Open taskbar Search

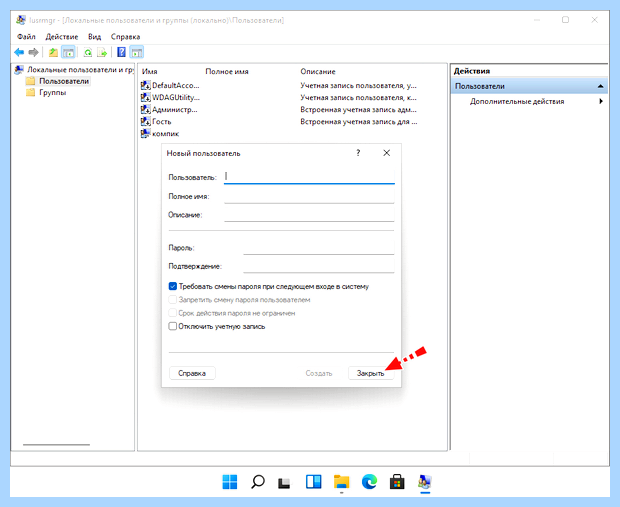(x=258, y=482)
